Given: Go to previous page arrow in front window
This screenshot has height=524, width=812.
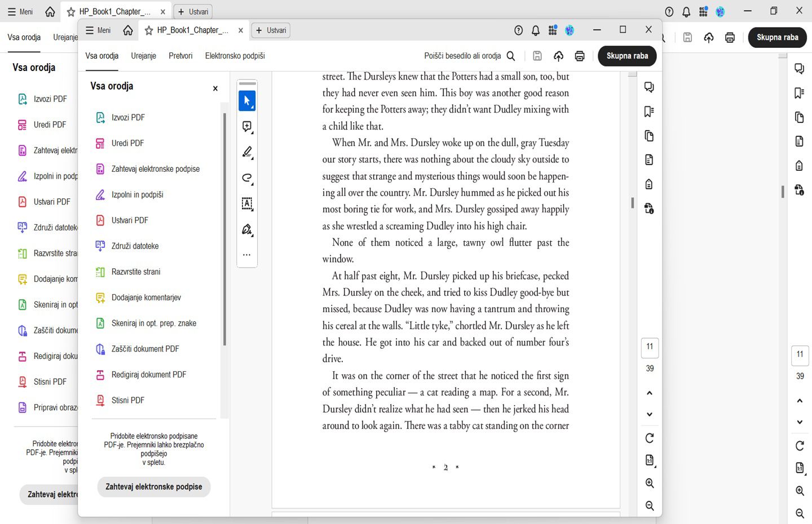Looking at the screenshot, I should 650,393.
